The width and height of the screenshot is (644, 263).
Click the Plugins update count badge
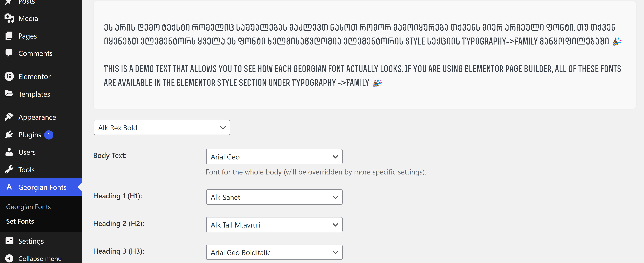click(x=49, y=135)
